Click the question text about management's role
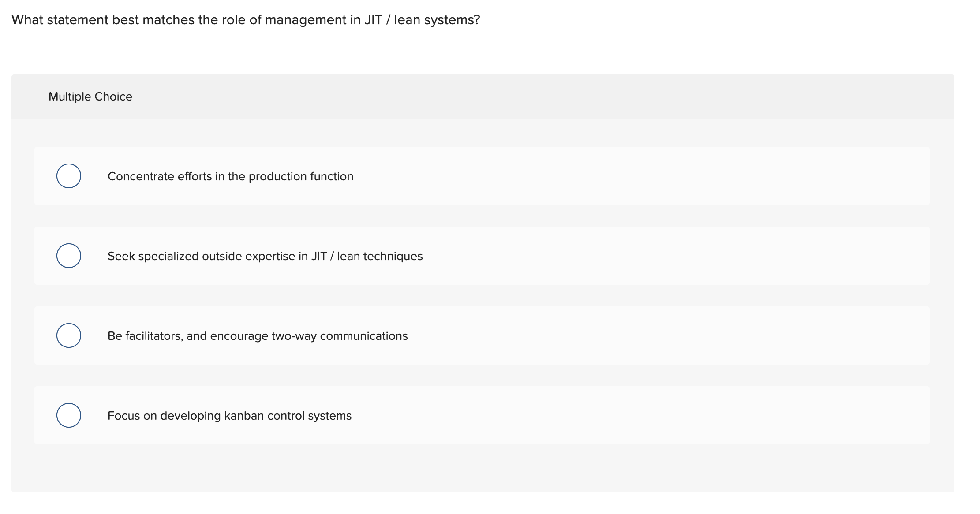 tap(185, 20)
